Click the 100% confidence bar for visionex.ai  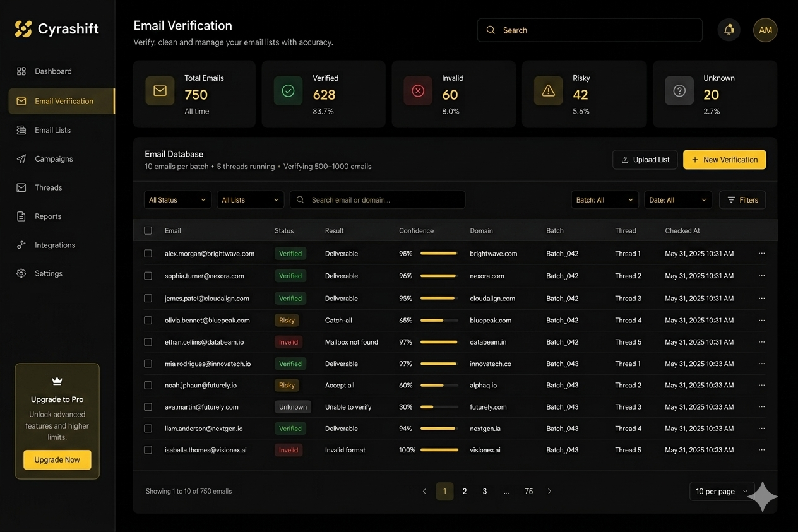click(439, 450)
